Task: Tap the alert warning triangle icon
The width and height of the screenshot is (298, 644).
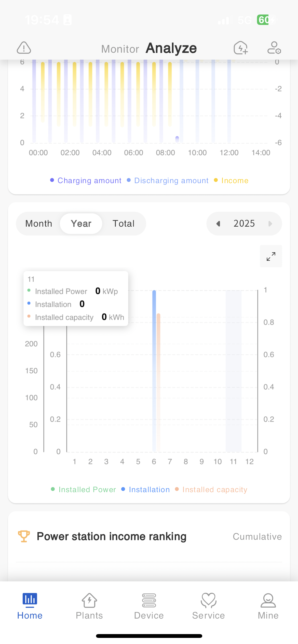Action: pos(24,48)
